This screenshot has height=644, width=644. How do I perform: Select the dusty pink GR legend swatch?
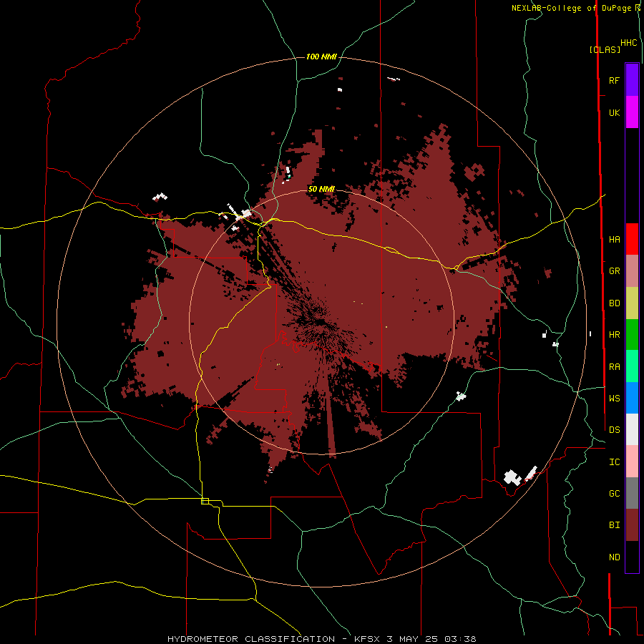[x=632, y=271]
